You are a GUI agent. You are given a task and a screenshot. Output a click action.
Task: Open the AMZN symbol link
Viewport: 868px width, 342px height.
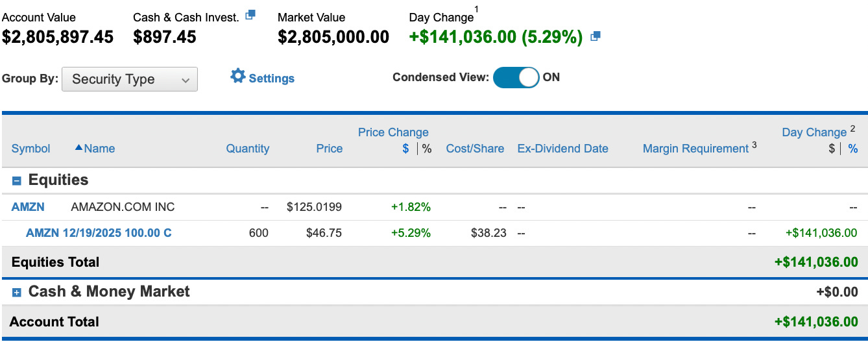(28, 207)
